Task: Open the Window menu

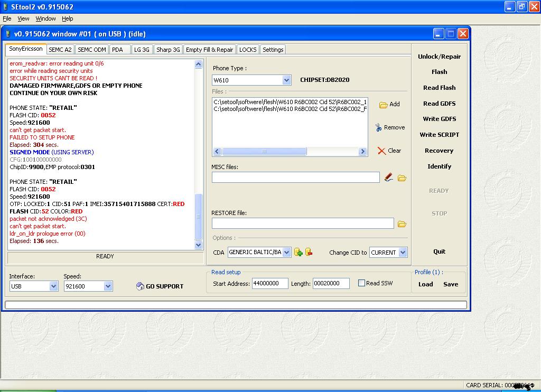Action: click(x=45, y=18)
